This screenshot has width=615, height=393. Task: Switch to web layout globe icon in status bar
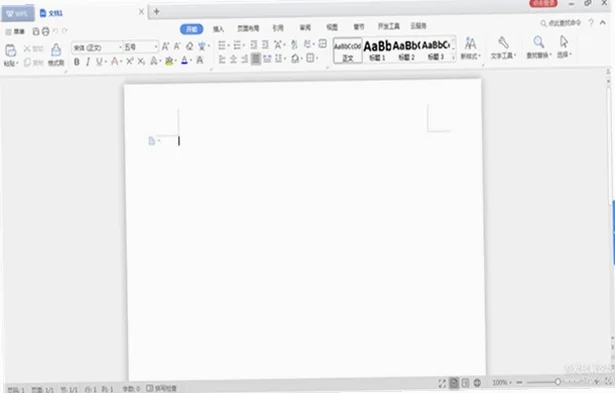[477, 383]
